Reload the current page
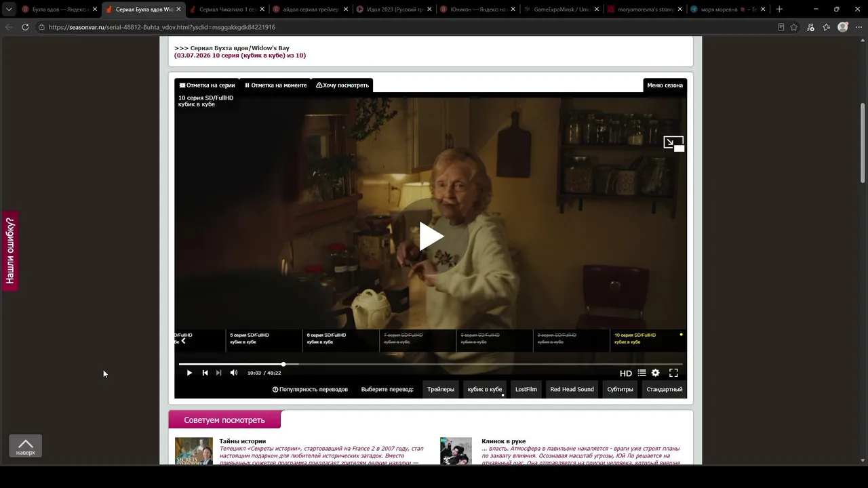 pos(25,27)
